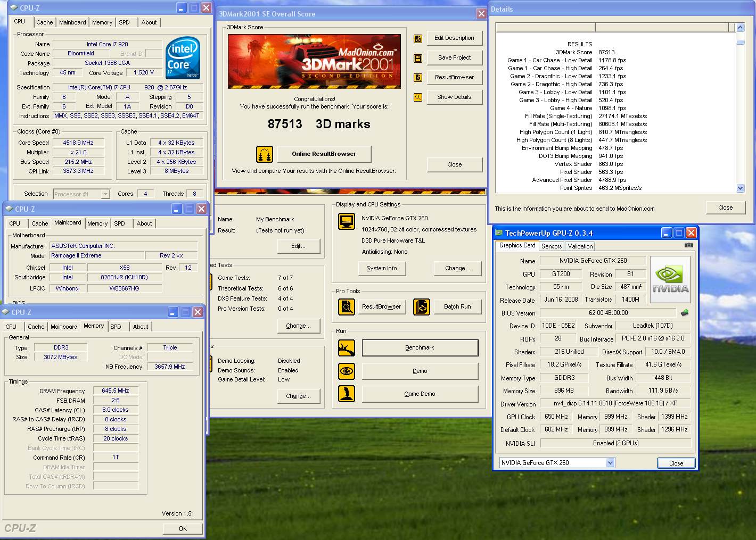Click Change... button under Demo options

pyautogui.click(x=298, y=396)
